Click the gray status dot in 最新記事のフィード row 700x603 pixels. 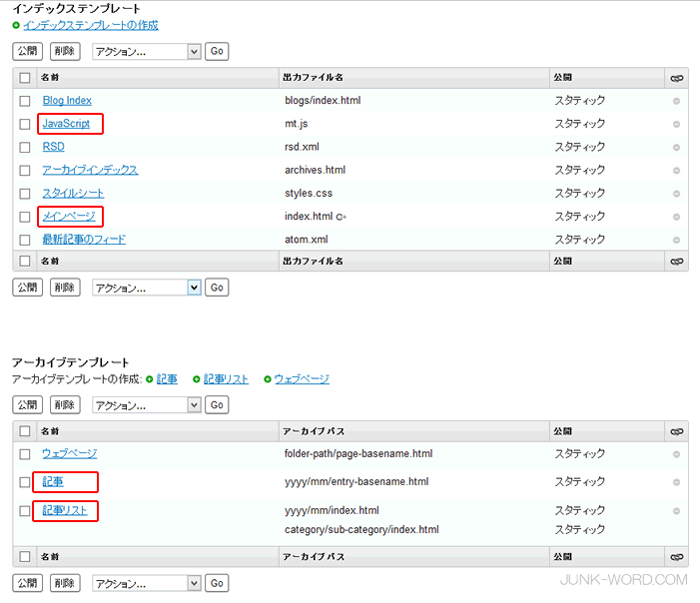point(676,240)
